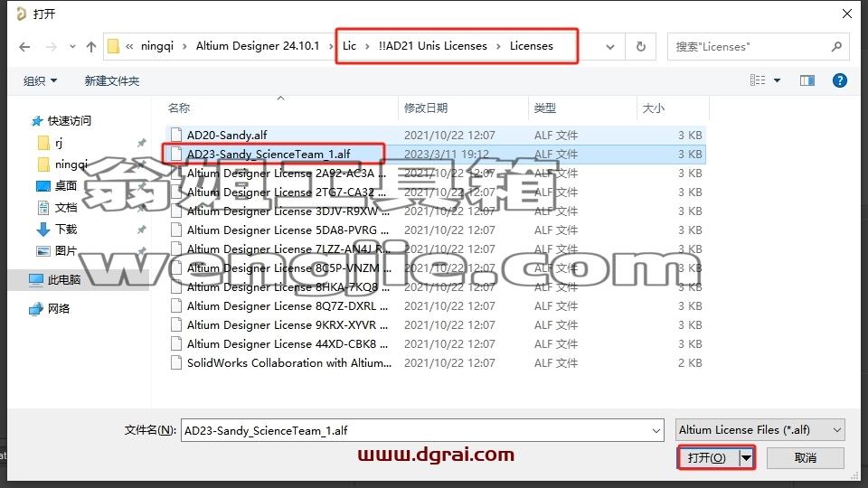Open the recent locations dropdown arrow
868x488 pixels.
pos(72,47)
